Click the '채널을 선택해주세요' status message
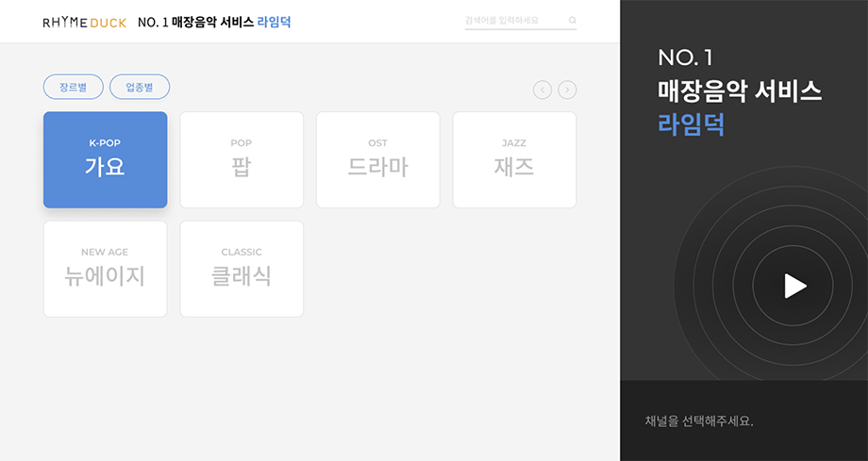The image size is (868, 461). pyautogui.click(x=699, y=420)
